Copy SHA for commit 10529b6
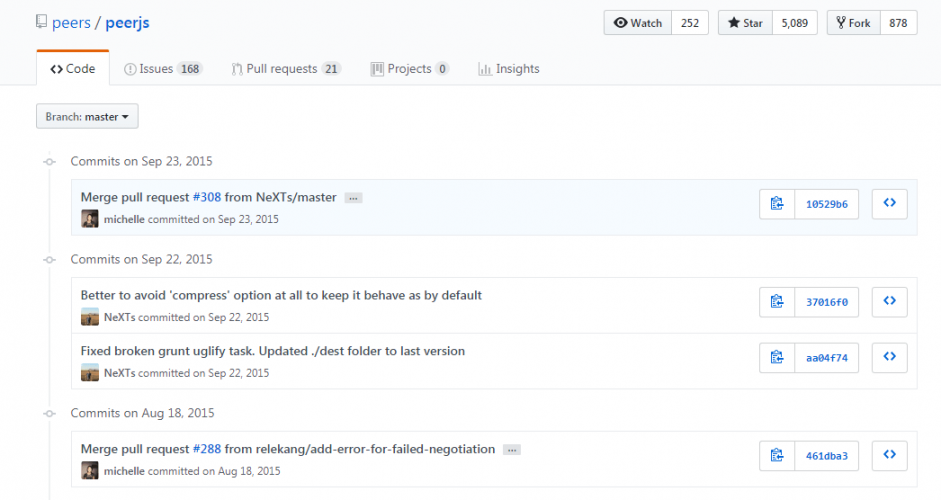941x500 pixels. [x=777, y=204]
